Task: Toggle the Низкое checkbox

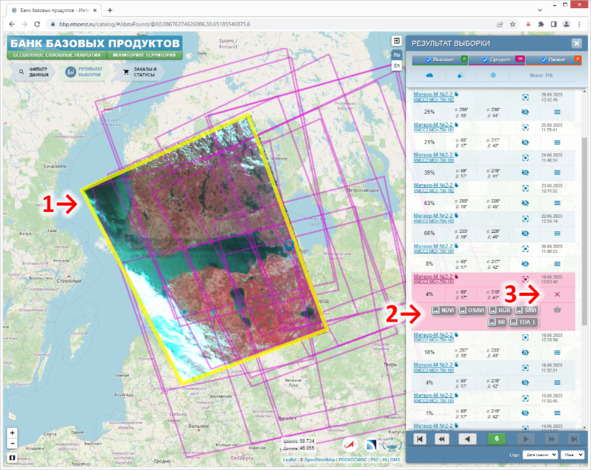Action: tap(544, 60)
